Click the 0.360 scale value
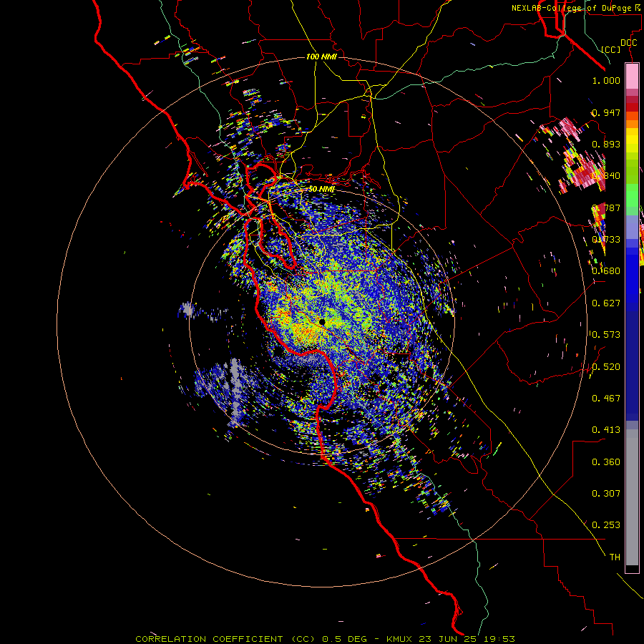 click(x=606, y=462)
